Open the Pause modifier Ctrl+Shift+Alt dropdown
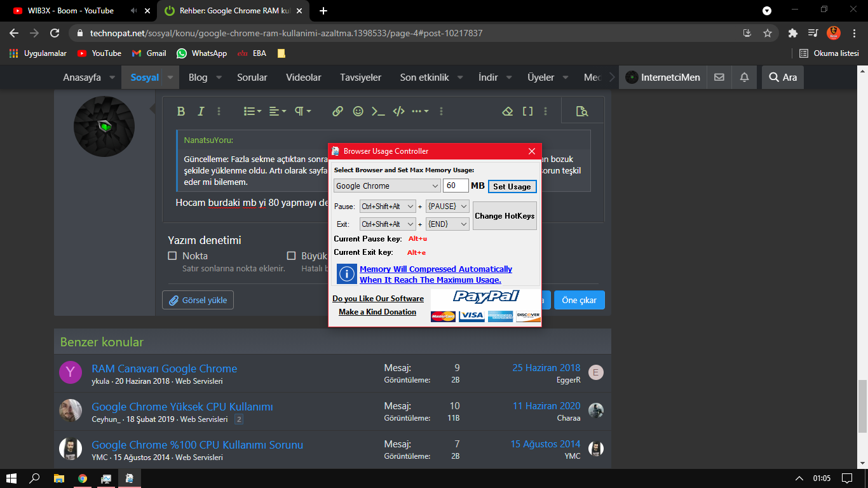 (x=388, y=207)
